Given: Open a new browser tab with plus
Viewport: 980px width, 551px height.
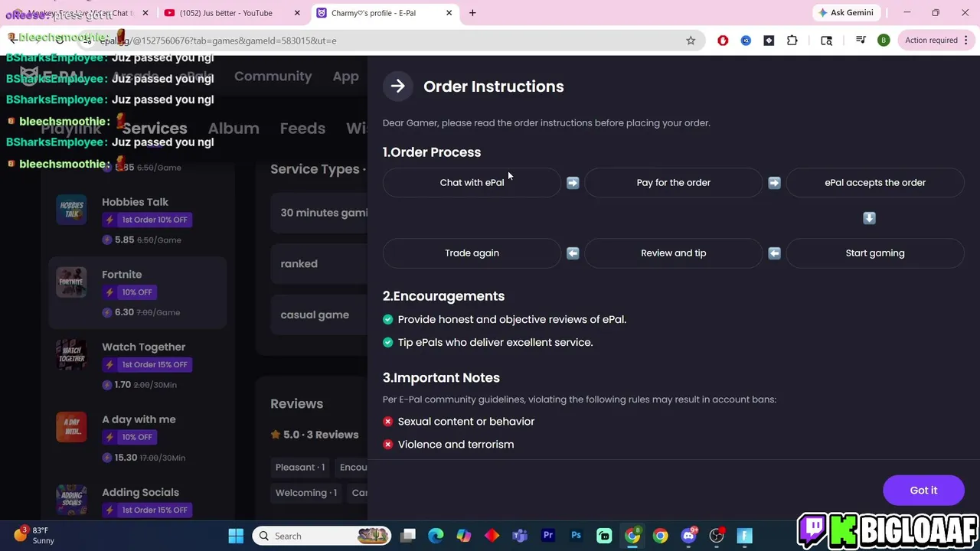Looking at the screenshot, I should 472,13.
